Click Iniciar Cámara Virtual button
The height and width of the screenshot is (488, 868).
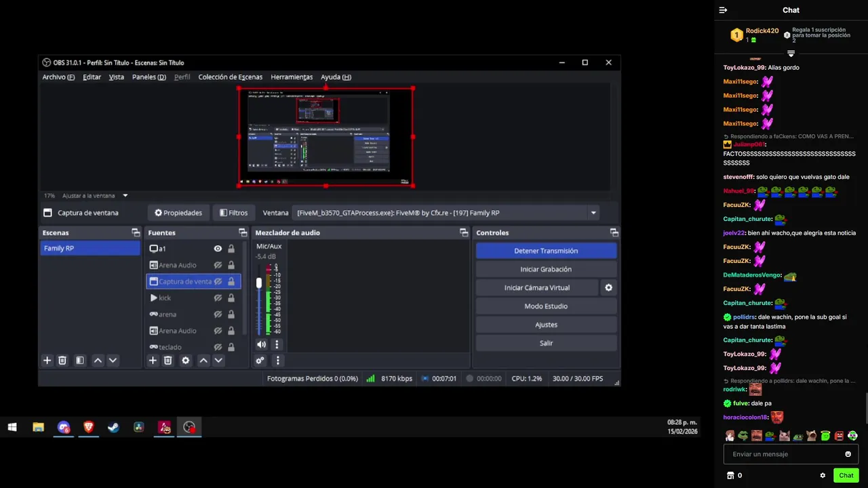[537, 287]
